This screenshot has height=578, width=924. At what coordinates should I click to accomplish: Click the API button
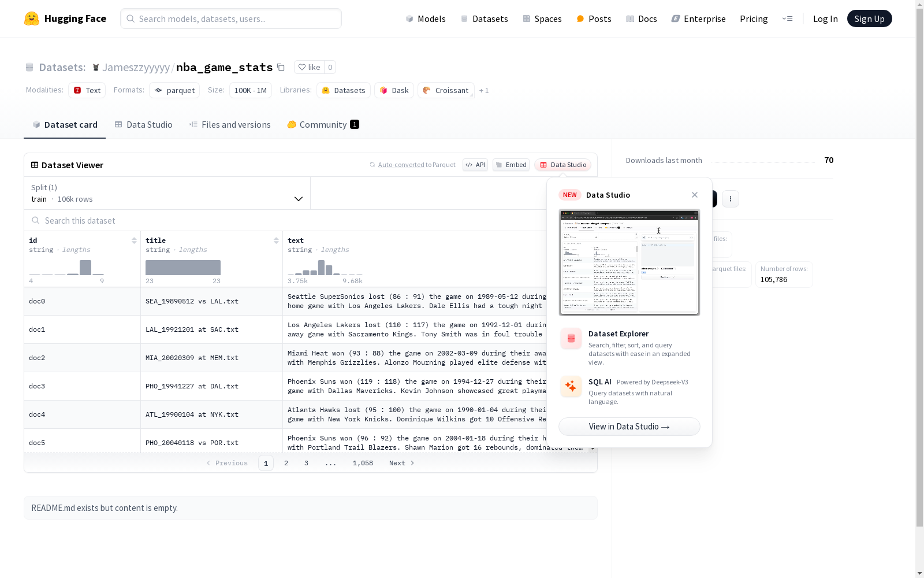click(475, 165)
